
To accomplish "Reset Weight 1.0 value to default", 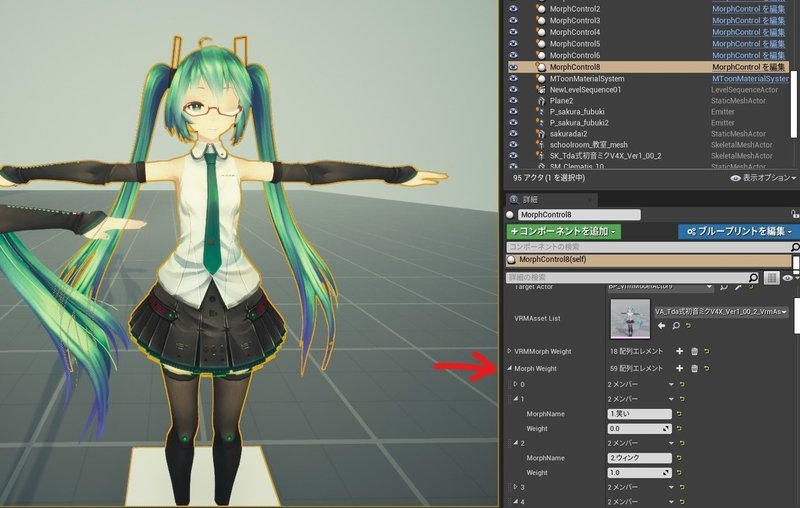I will point(679,473).
